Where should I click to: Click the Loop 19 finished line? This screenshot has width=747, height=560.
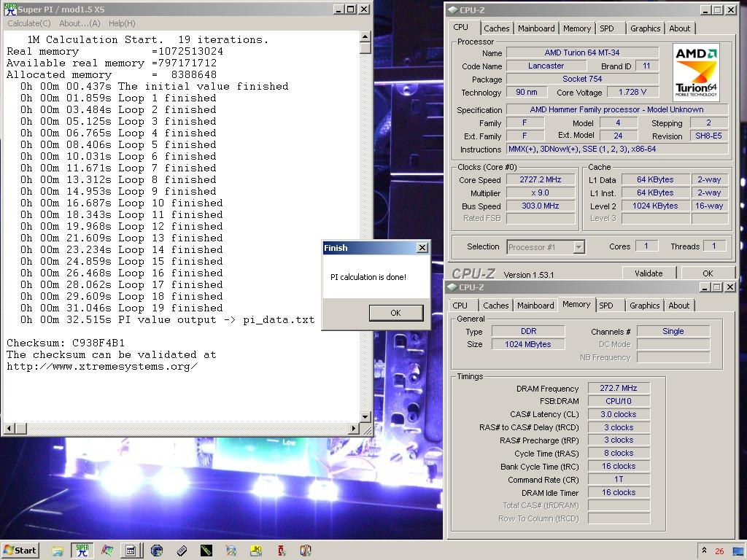coord(122,308)
